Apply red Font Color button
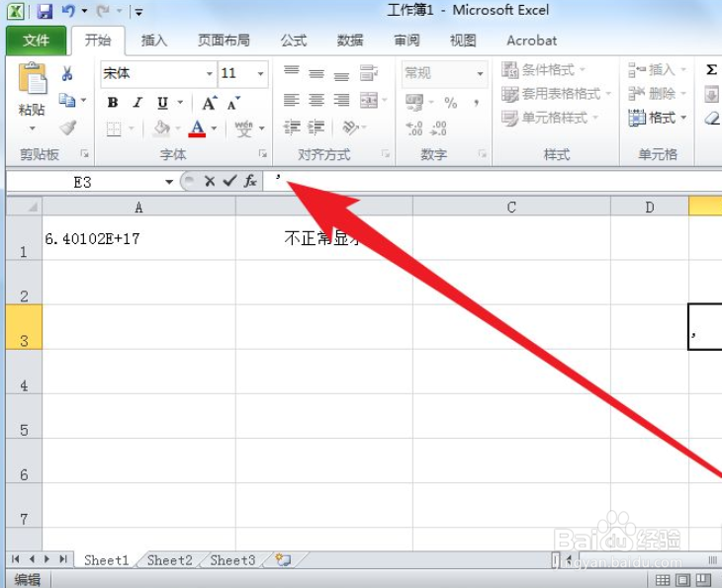The height and width of the screenshot is (588, 722). [x=197, y=128]
